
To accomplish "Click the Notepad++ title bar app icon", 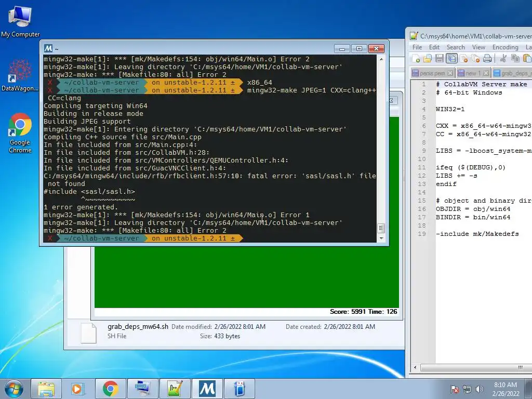I will point(414,36).
